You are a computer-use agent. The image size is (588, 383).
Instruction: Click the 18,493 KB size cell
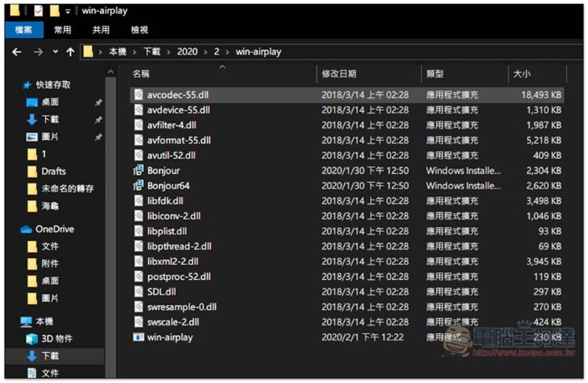tap(541, 95)
